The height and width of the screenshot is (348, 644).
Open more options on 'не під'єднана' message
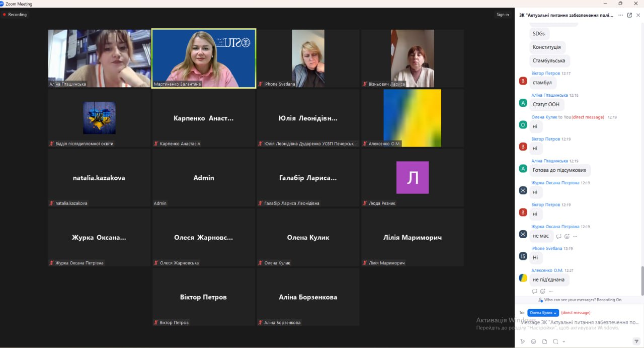click(x=551, y=291)
